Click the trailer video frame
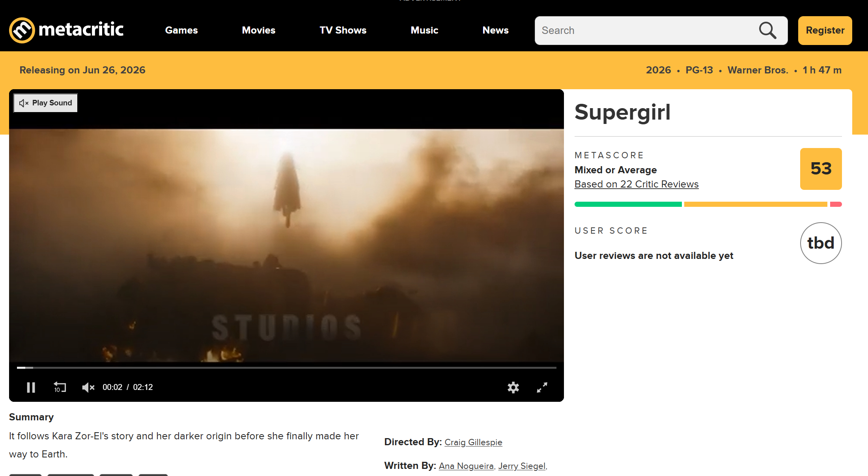The height and width of the screenshot is (476, 868). pos(286,245)
